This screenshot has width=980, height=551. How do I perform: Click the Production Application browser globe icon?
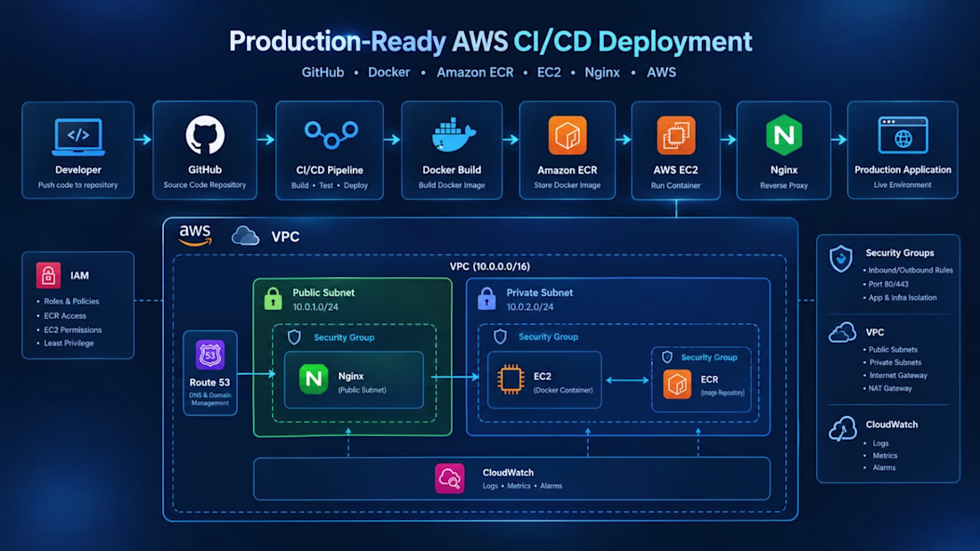click(x=903, y=135)
